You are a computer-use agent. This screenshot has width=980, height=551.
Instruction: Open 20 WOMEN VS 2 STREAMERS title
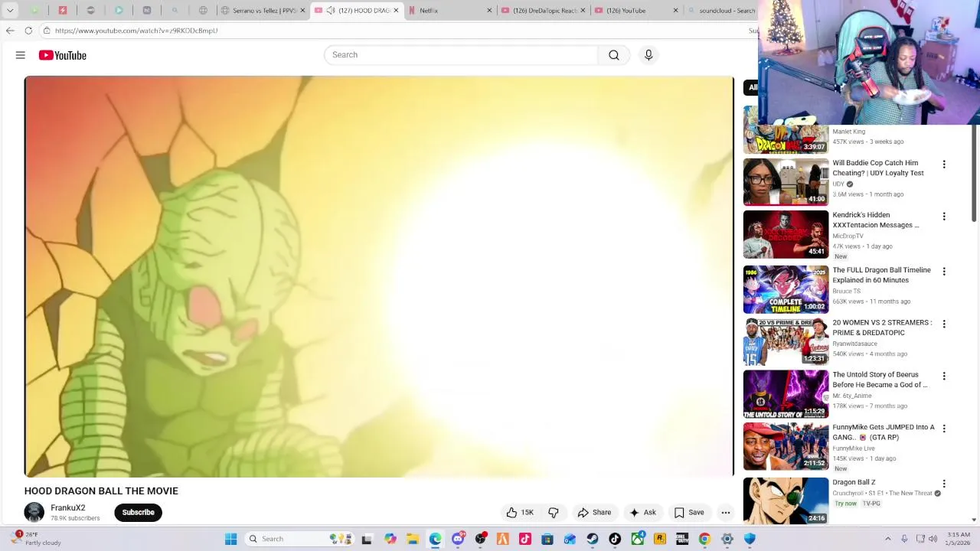(882, 328)
